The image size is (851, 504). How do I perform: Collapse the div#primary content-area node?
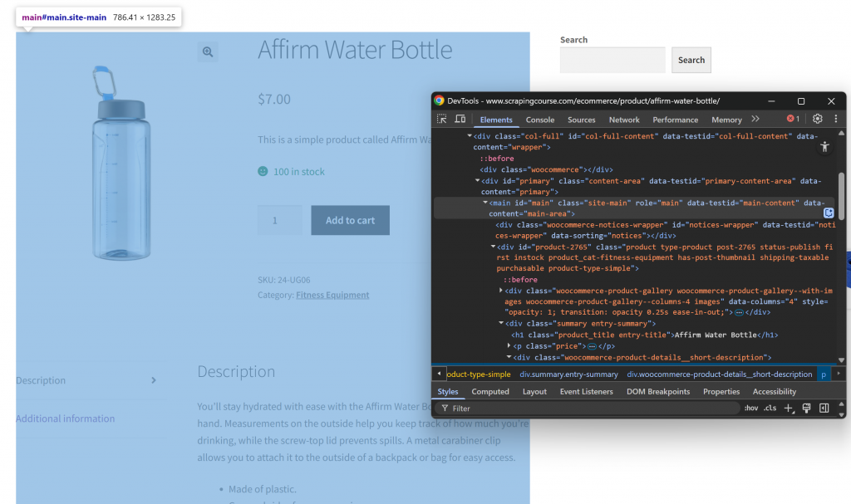coord(478,181)
